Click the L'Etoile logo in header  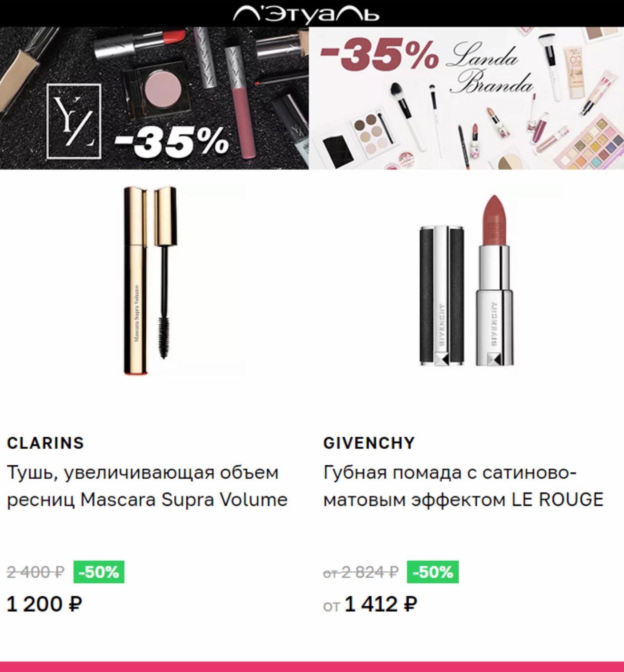306,15
